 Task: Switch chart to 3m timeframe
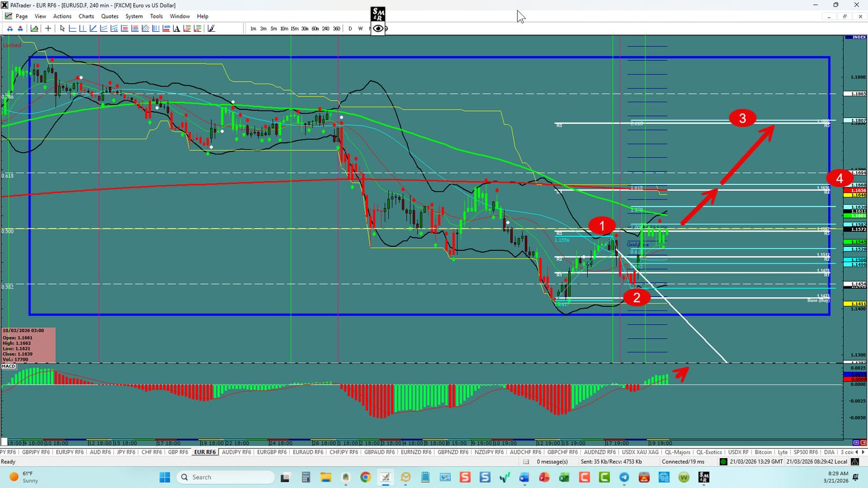pos(263,28)
